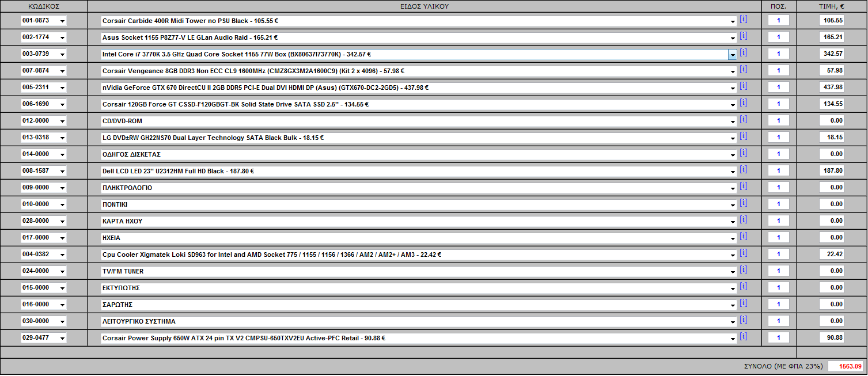Expand the 005-2311 code dropdown
The height and width of the screenshot is (376, 868).
pos(44,88)
